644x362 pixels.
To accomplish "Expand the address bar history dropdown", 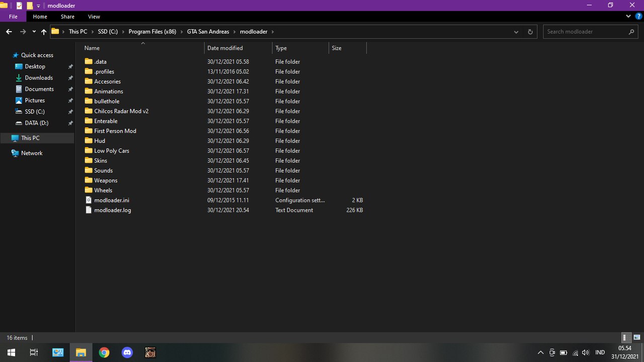I will (x=516, y=32).
